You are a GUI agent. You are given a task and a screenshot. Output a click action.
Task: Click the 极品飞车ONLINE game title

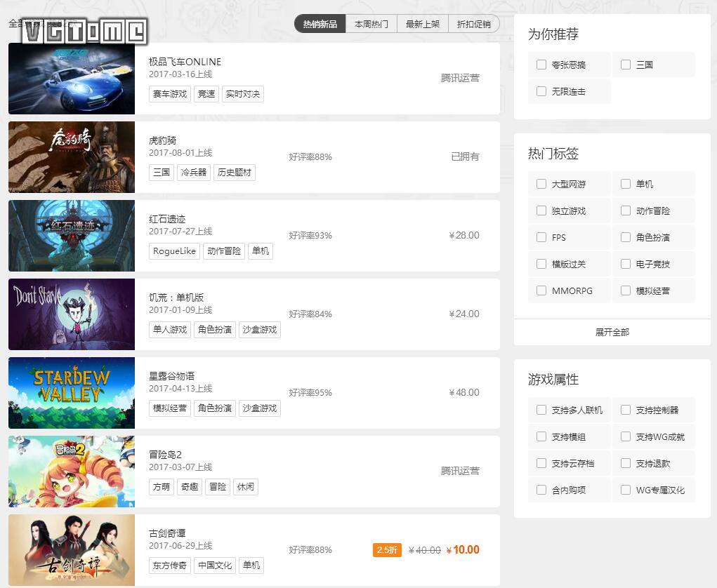[x=185, y=62]
